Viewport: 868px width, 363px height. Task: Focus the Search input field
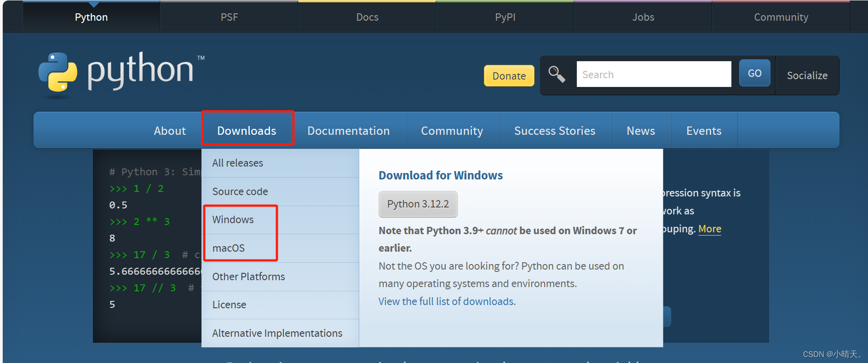654,74
